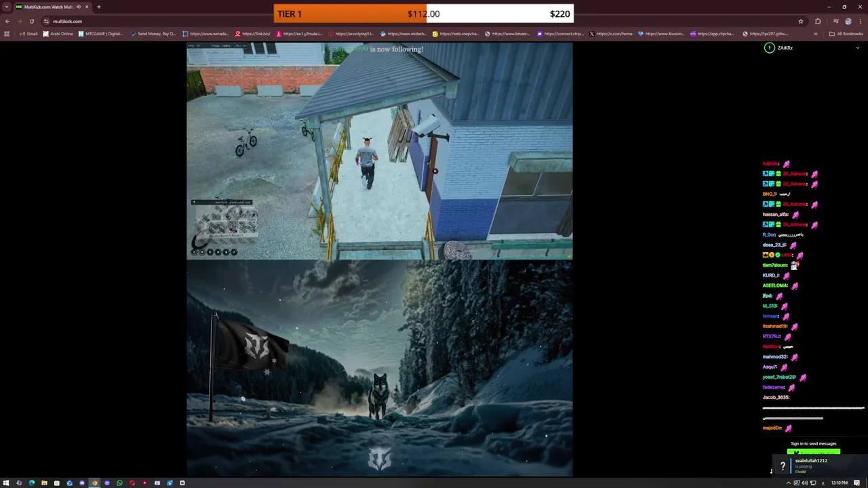
Task: Click the hassan_alfa chat username
Action: [x=775, y=215]
